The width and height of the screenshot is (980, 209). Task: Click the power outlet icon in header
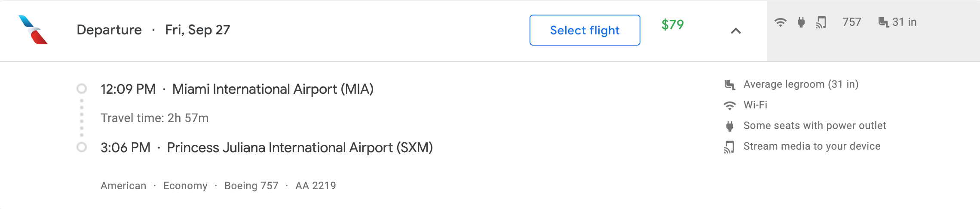point(801,22)
